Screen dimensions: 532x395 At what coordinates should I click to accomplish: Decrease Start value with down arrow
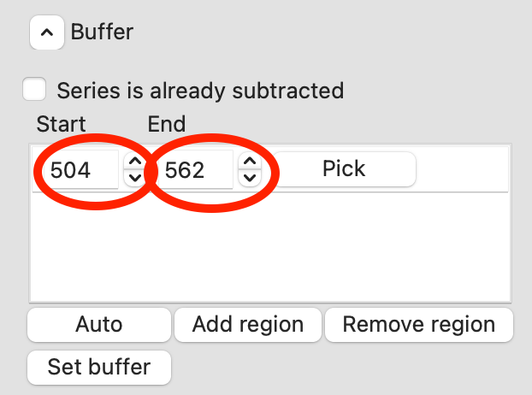134,178
